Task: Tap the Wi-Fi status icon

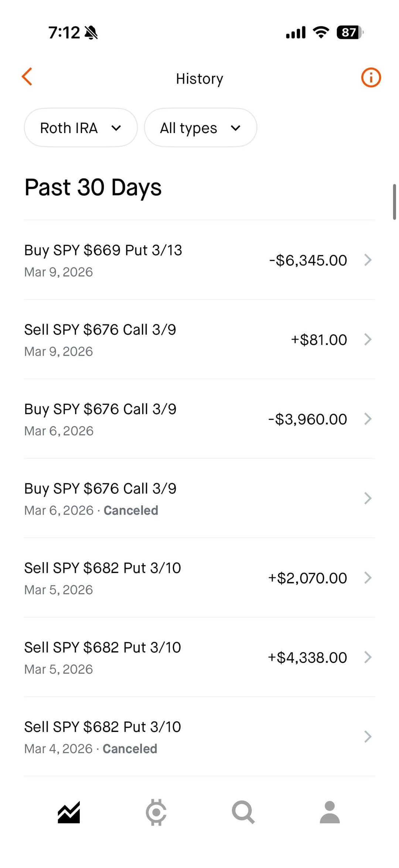Action: (321, 33)
